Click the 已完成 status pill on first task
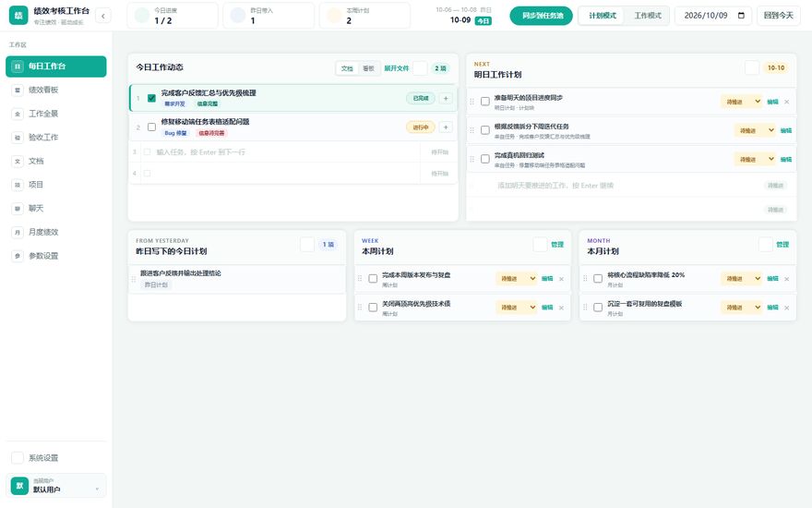The height and width of the screenshot is (508, 812). [x=421, y=98]
